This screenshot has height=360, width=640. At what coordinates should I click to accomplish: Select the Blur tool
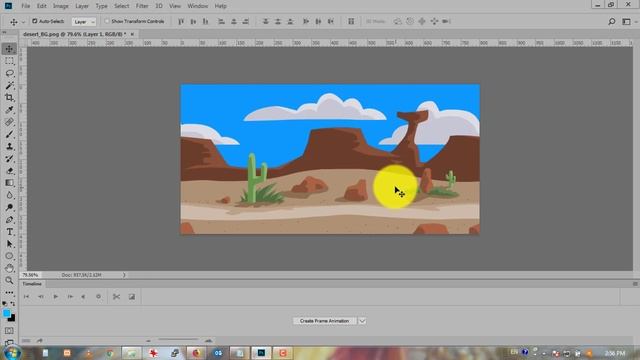click(9, 195)
